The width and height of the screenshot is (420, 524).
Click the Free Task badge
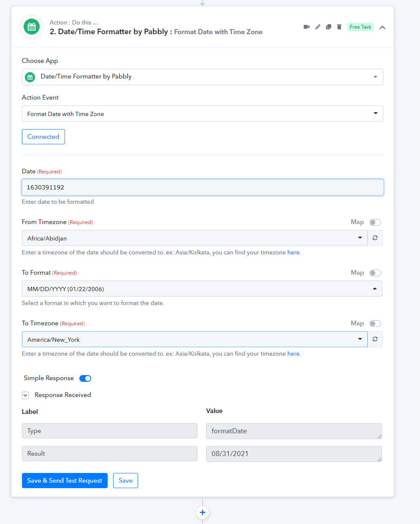point(360,27)
